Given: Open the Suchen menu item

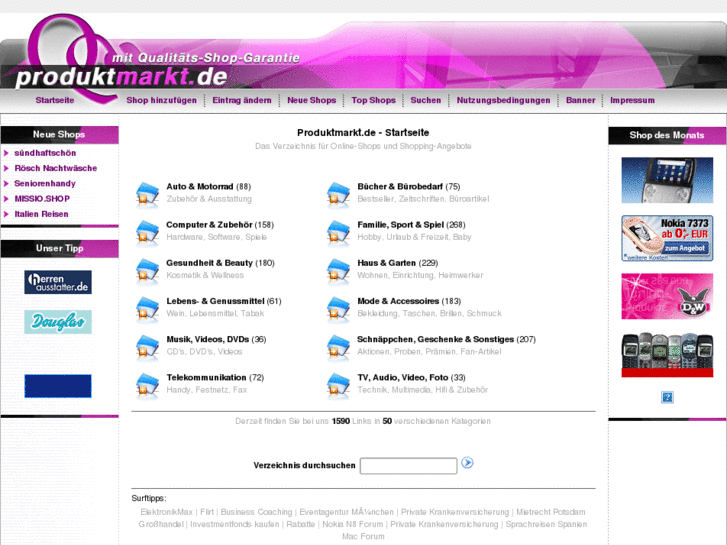Looking at the screenshot, I should coord(426,100).
